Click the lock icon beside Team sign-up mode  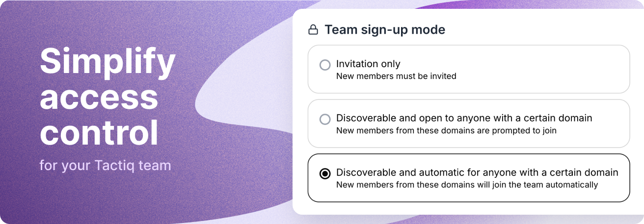click(x=313, y=30)
